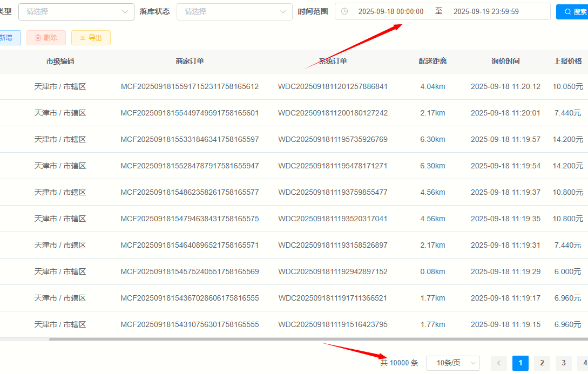Go to page 2
This screenshot has height=374, width=588.
[x=542, y=363]
